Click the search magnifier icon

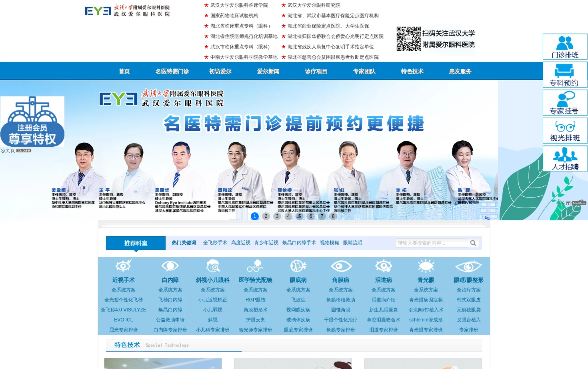(473, 243)
